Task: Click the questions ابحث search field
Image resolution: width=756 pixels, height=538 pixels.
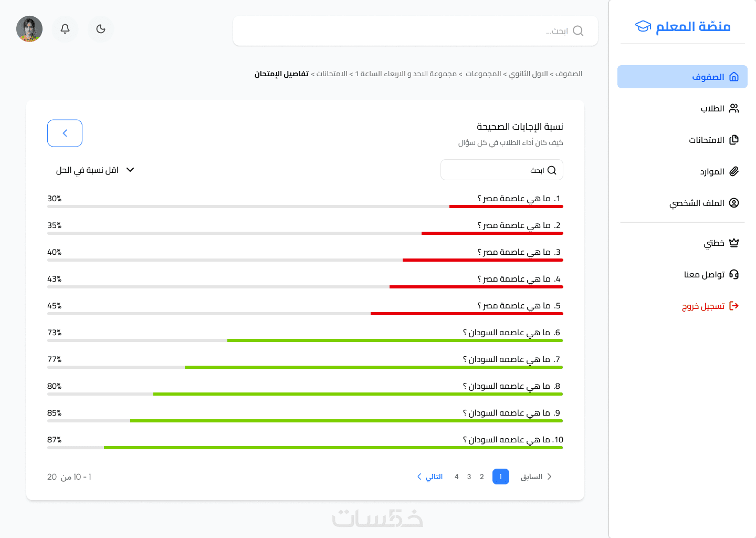Action: pos(493,170)
